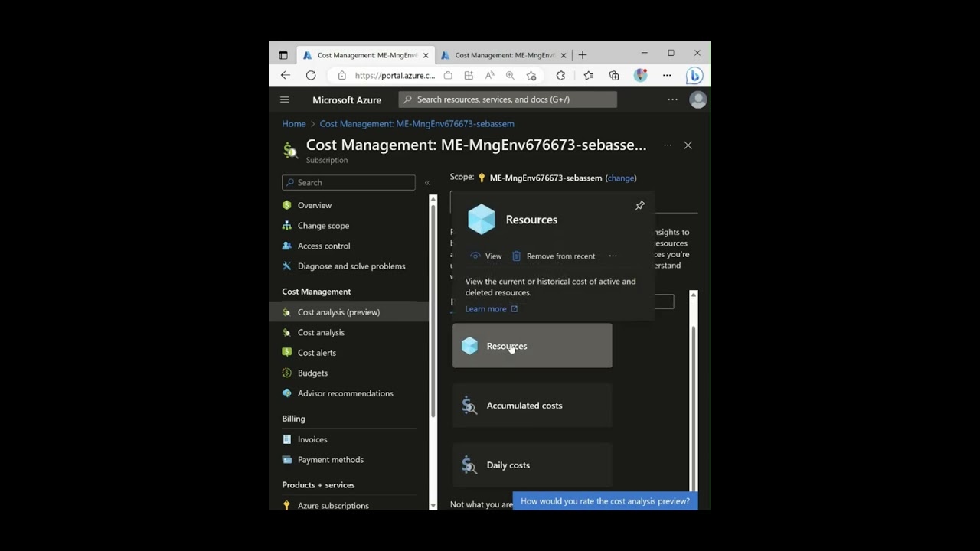Click the browser address bar URL

tap(395, 75)
